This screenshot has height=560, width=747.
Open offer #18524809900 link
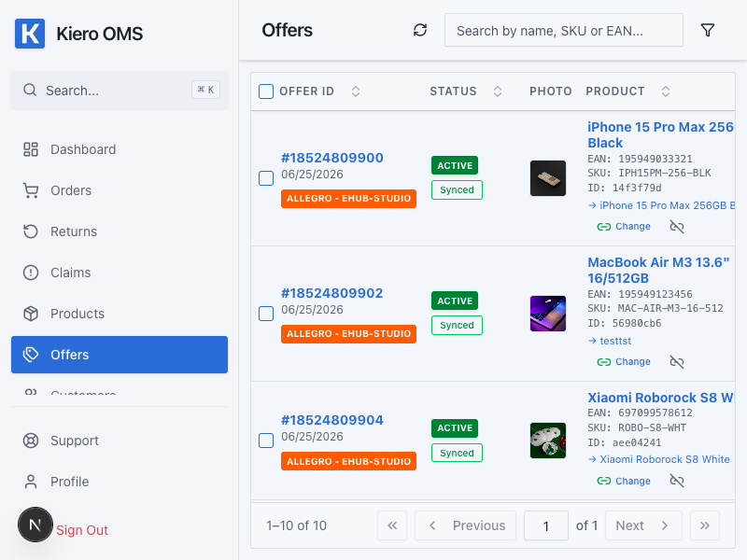tap(332, 158)
